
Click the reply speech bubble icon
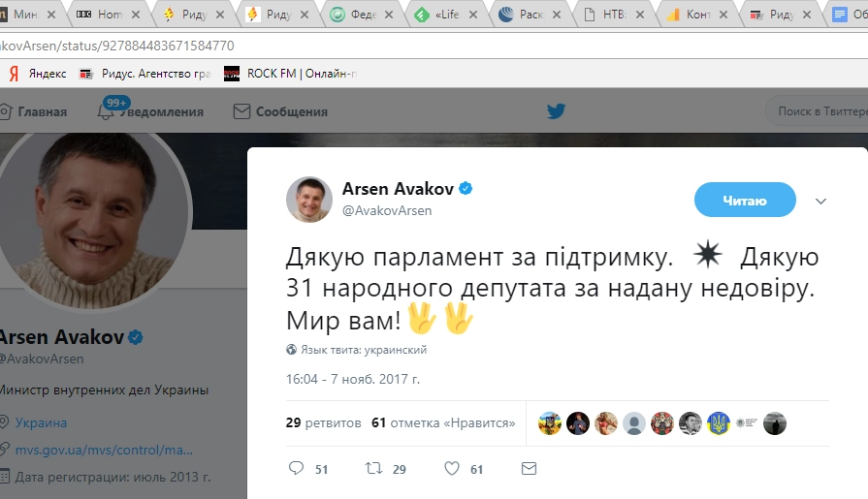pos(296,468)
